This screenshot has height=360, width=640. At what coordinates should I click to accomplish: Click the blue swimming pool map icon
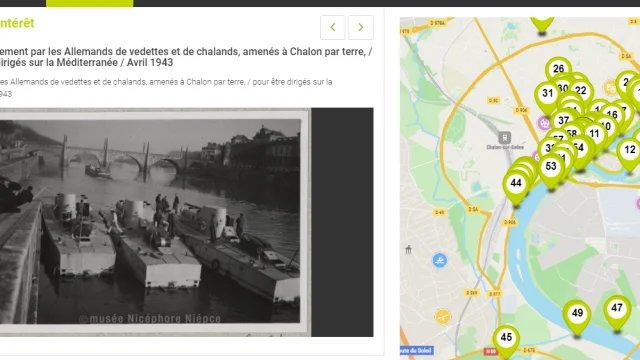click(x=440, y=260)
